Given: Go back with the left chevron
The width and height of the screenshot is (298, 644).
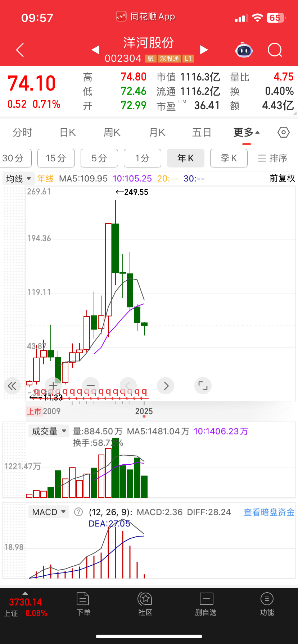Looking at the screenshot, I should click(20, 50).
